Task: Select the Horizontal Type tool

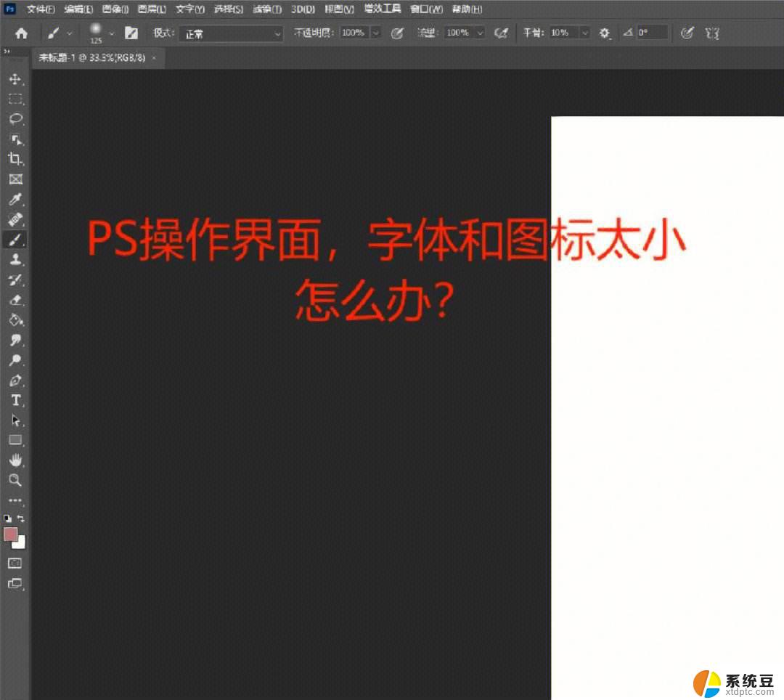Action: point(15,400)
